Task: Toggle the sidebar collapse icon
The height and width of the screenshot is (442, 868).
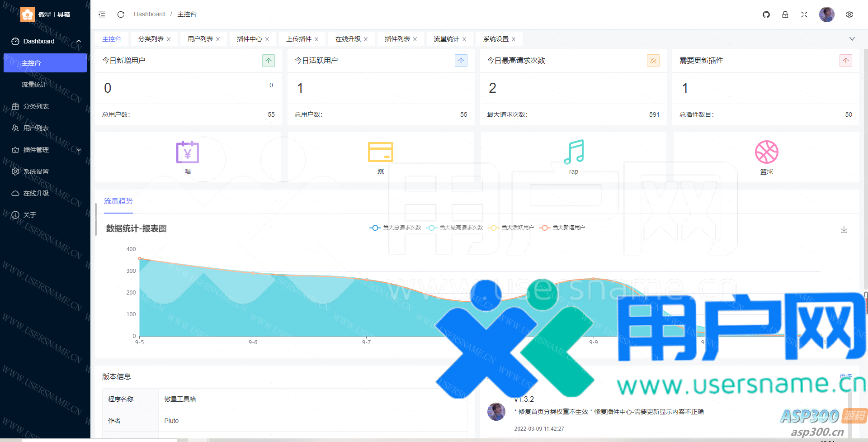Action: pos(102,14)
